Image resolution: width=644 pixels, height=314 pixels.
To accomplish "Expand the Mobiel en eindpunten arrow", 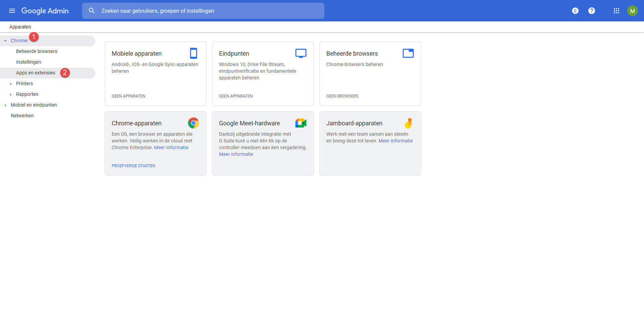I will tap(5, 105).
